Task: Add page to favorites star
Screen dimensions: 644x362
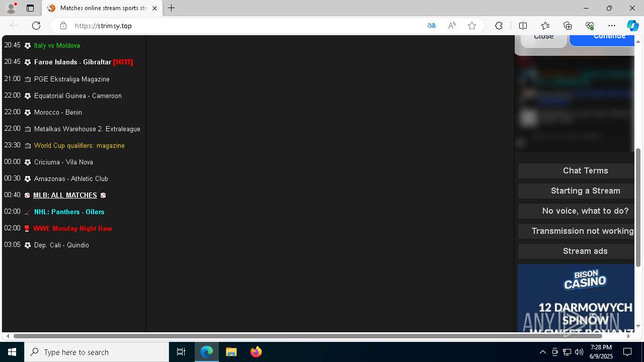Action: (x=472, y=26)
